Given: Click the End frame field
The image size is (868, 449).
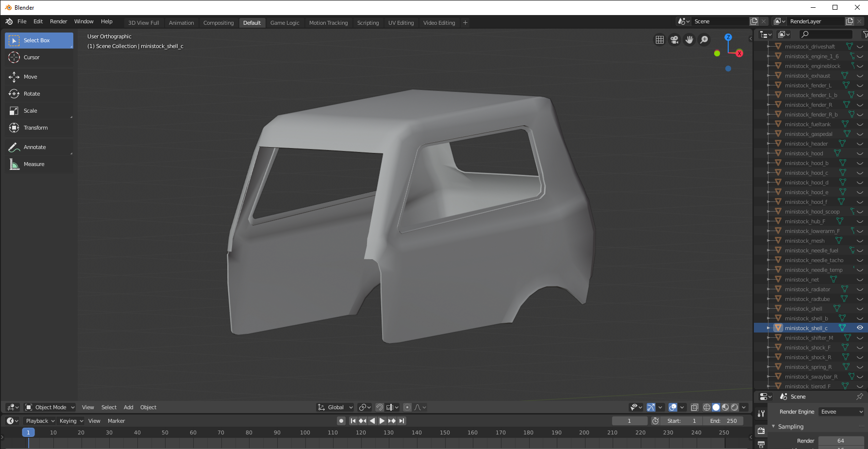Looking at the screenshot, I should pyautogui.click(x=723, y=421).
